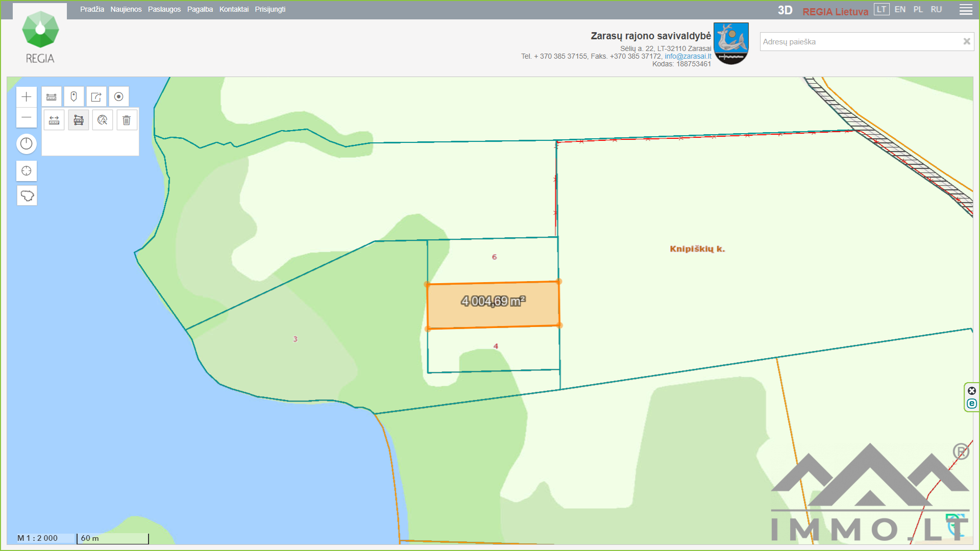The image size is (980, 551).
Task: Click the Zarasai coat of arms
Action: pos(731,43)
